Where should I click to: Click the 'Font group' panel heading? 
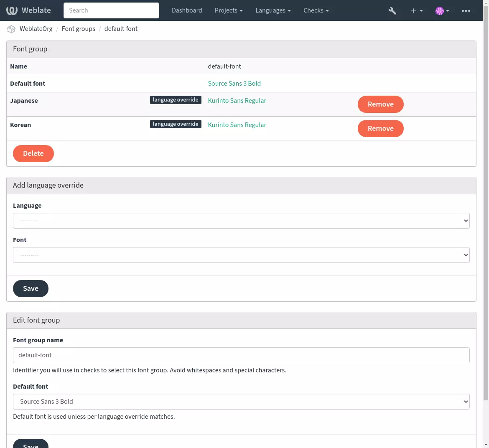[30, 49]
